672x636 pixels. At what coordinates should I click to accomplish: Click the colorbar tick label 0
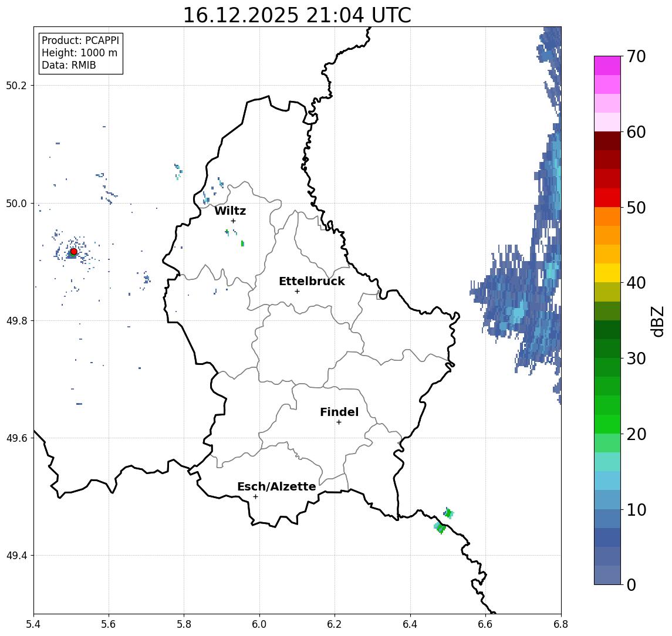coord(632,584)
